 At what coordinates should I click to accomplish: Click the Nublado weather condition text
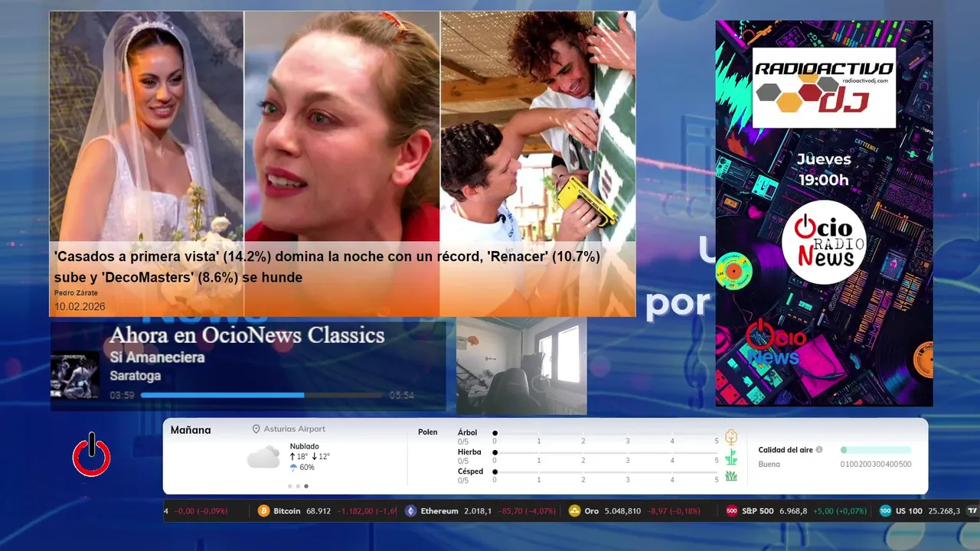[x=305, y=446]
